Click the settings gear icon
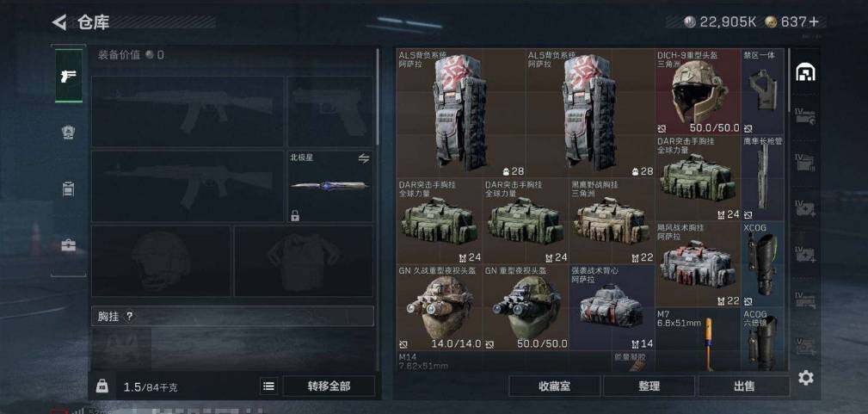This screenshot has height=414, width=868. [x=805, y=378]
